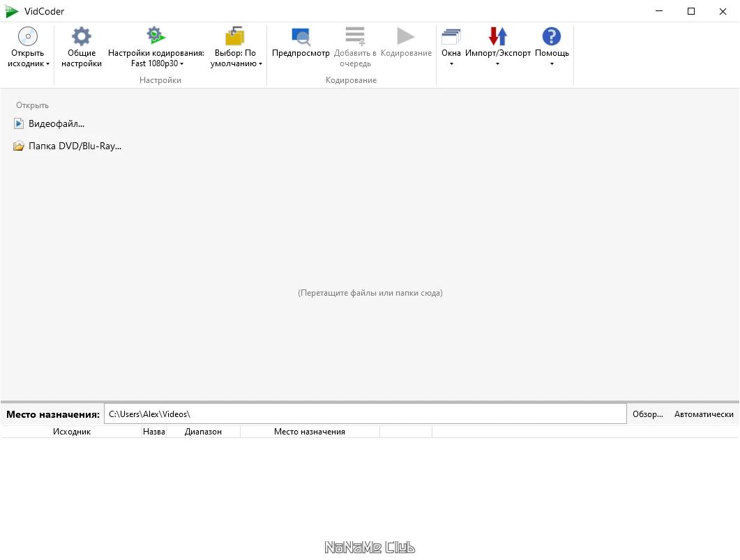Choose Видеофайл... to open a video
The image size is (740, 560).
pyautogui.click(x=56, y=123)
